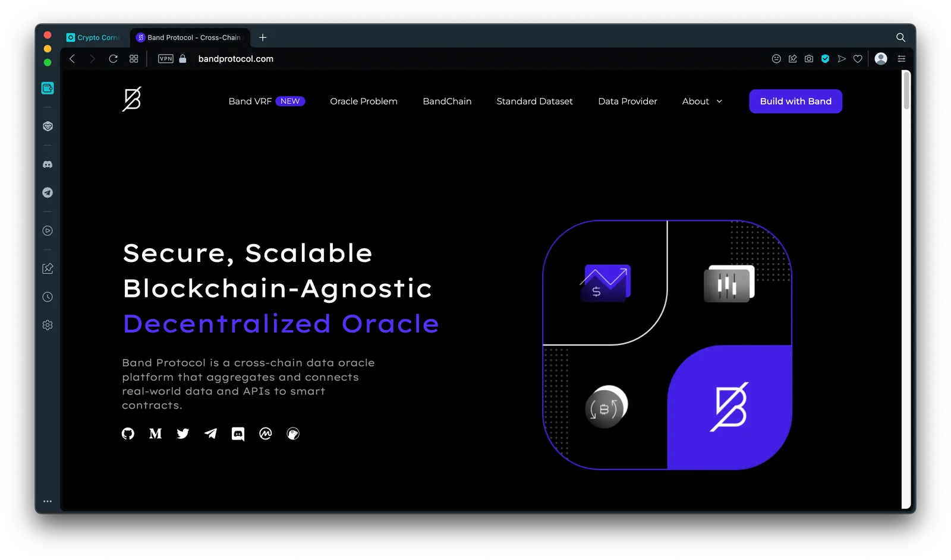Open the Oracle Problem nav link
Screen dimensions: 951x560
364,102
